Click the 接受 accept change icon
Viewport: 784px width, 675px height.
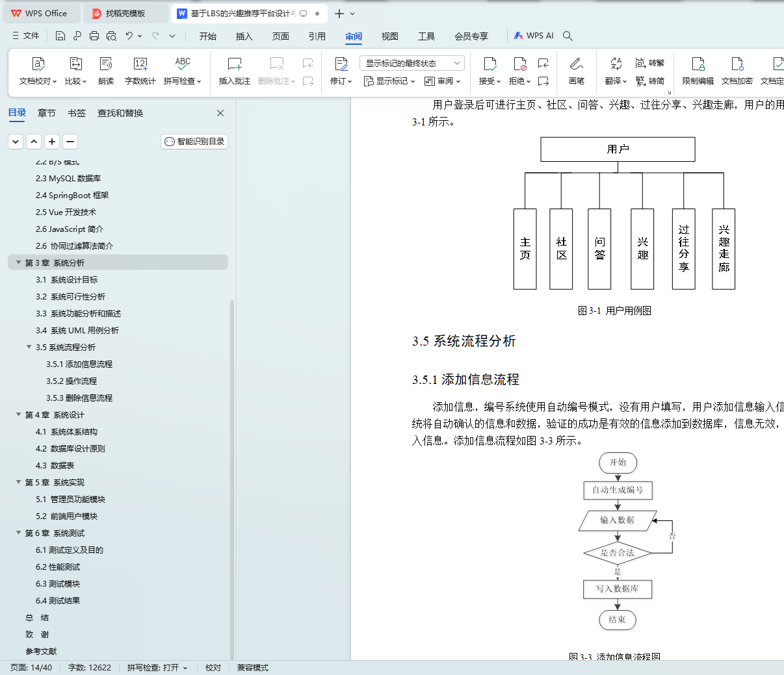pyautogui.click(x=490, y=64)
